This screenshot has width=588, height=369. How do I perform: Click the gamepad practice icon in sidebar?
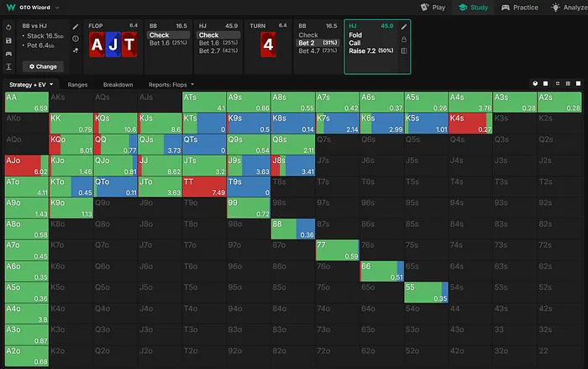[x=8, y=52]
